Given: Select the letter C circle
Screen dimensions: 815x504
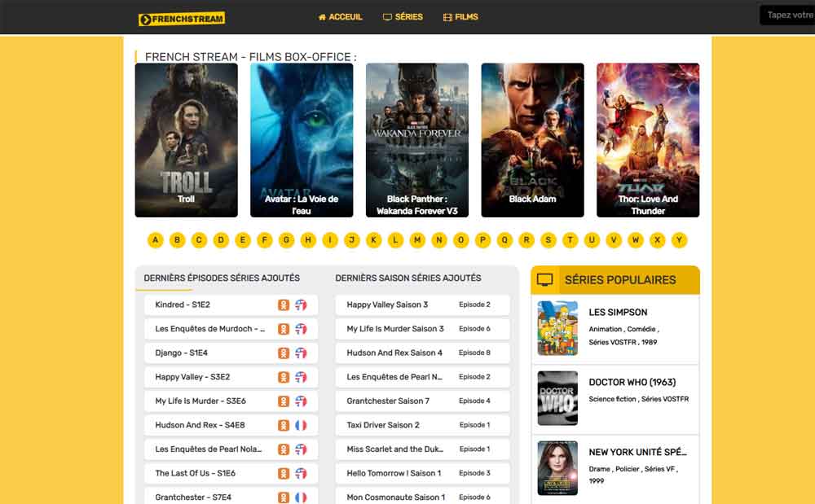Looking at the screenshot, I should point(199,240).
